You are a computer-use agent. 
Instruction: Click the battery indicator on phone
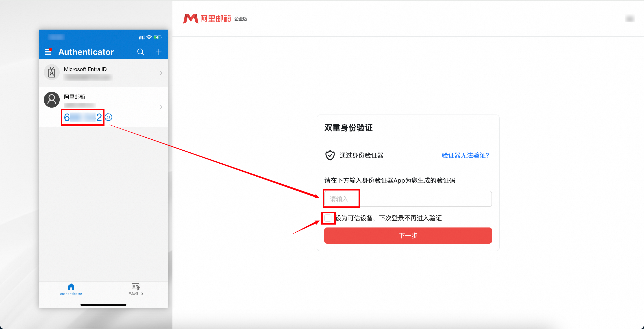tap(157, 37)
